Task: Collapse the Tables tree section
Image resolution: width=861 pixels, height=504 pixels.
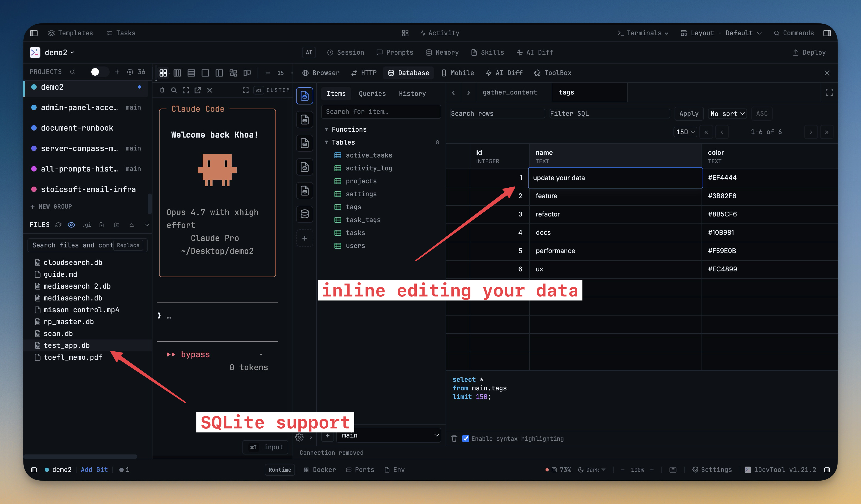Action: [326, 142]
